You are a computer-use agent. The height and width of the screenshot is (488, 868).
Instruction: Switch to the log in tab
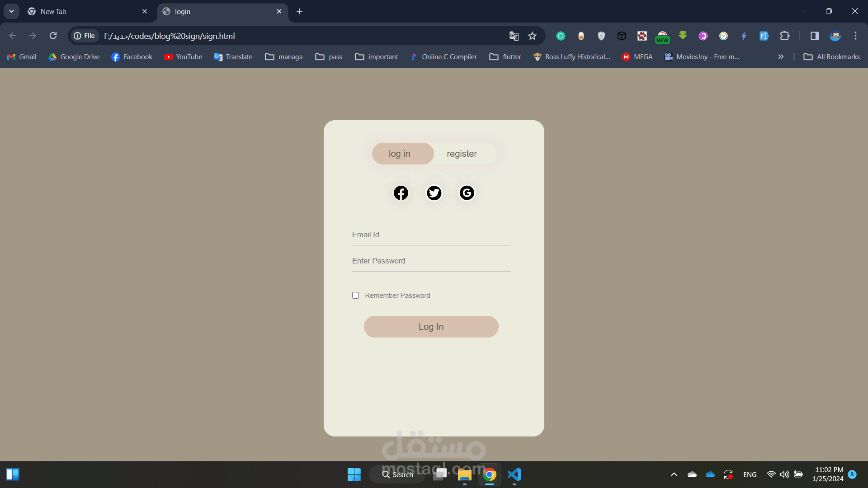pyautogui.click(x=403, y=154)
